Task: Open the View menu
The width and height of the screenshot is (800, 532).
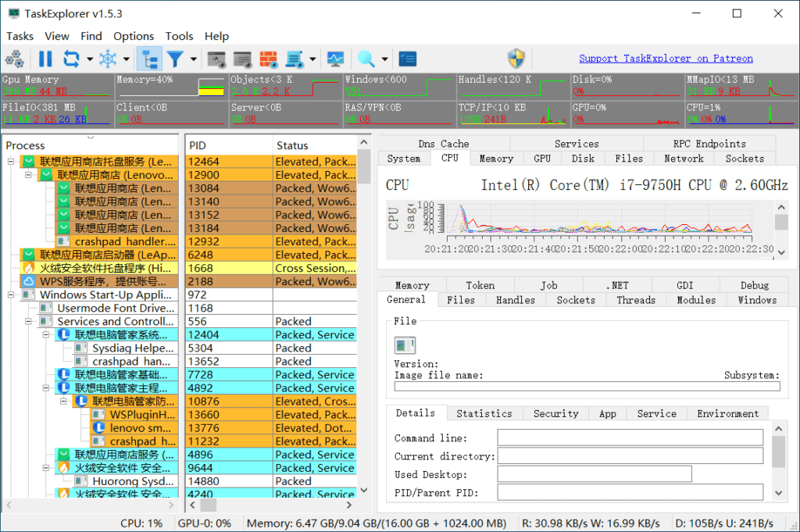Action: click(x=56, y=36)
